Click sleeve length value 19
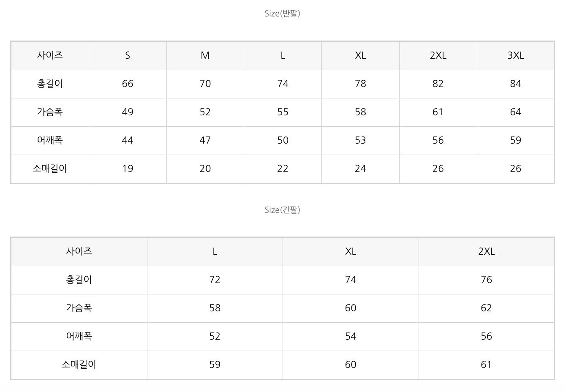 tap(128, 169)
